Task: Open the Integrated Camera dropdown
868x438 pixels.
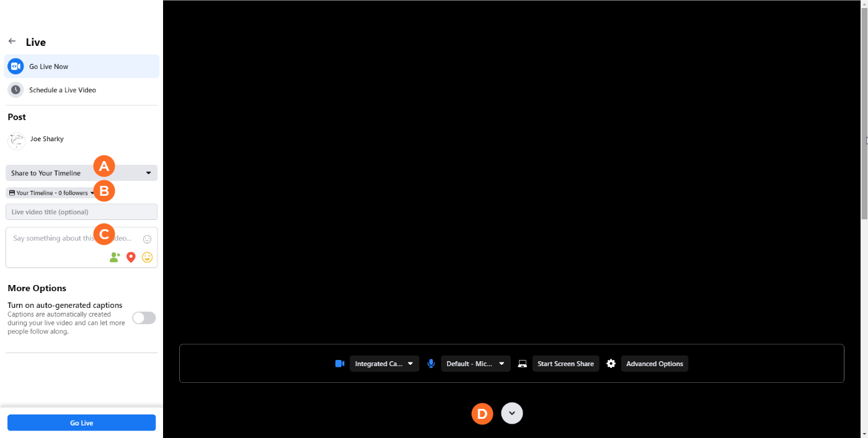Action: (384, 364)
